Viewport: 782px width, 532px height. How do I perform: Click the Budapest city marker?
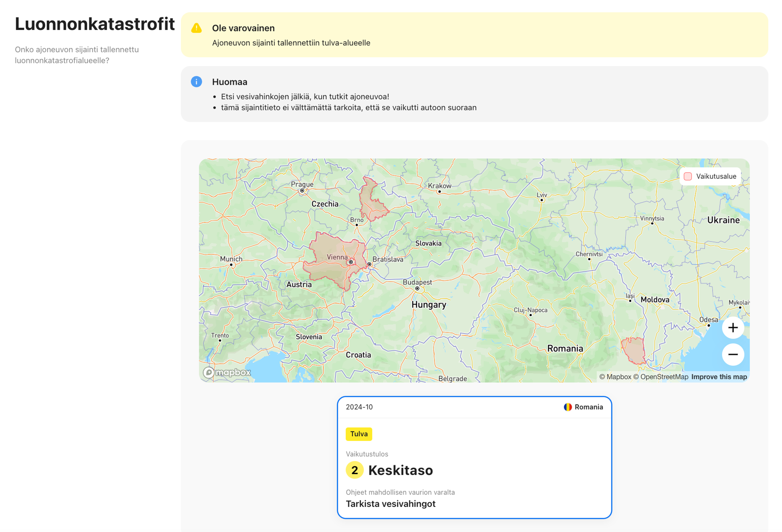(417, 288)
